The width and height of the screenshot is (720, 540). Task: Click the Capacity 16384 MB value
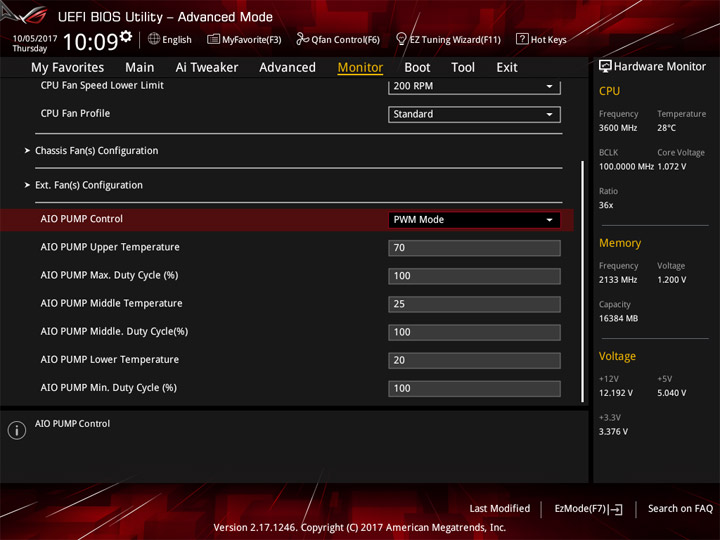click(x=618, y=319)
